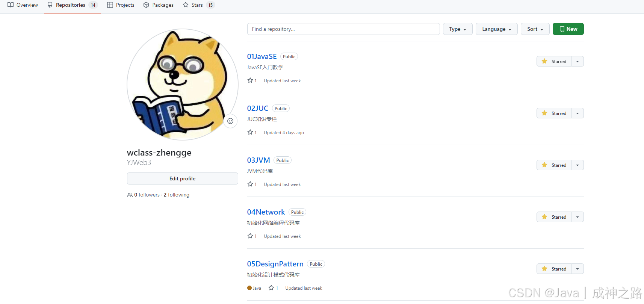
Task: Unstar the 04Network repository
Action: (554, 217)
